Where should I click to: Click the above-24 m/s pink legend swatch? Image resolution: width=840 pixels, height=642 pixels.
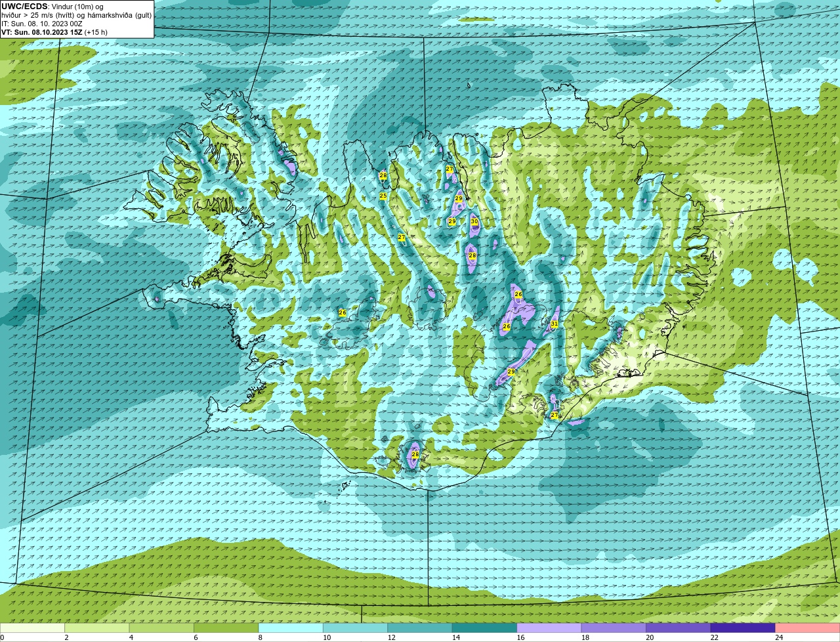807,628
